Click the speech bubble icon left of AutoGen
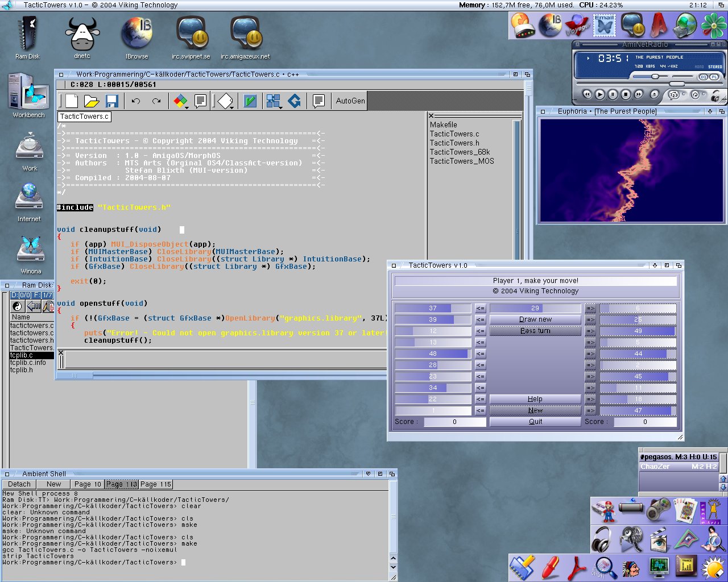The image size is (728, 582). coord(318,101)
